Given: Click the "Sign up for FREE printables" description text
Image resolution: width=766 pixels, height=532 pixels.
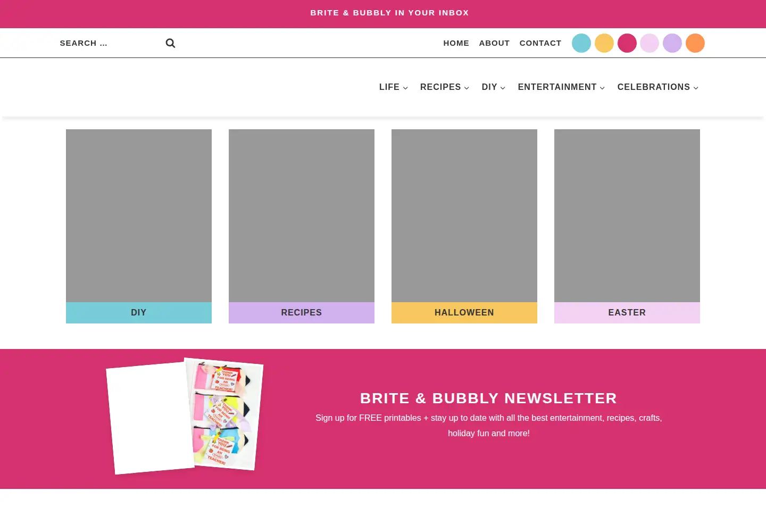Looking at the screenshot, I should click(489, 426).
